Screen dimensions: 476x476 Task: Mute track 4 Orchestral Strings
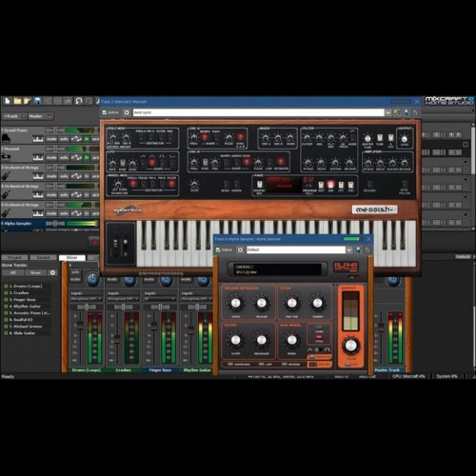point(51,194)
